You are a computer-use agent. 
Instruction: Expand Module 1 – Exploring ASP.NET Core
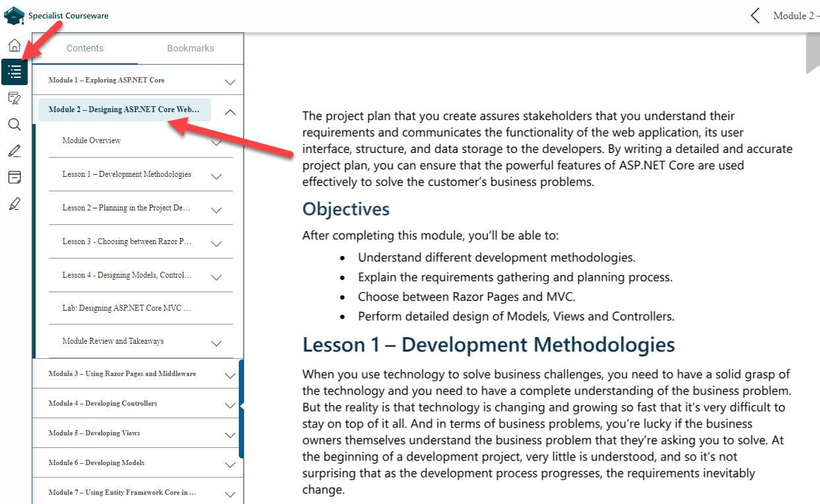230,80
